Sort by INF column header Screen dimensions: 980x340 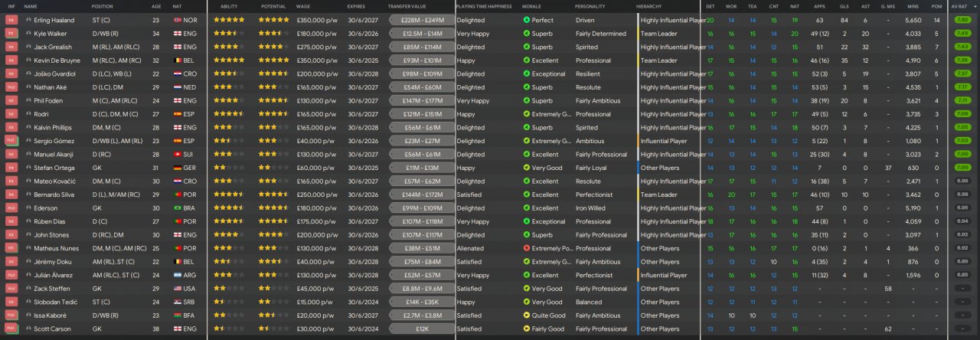(11, 6)
